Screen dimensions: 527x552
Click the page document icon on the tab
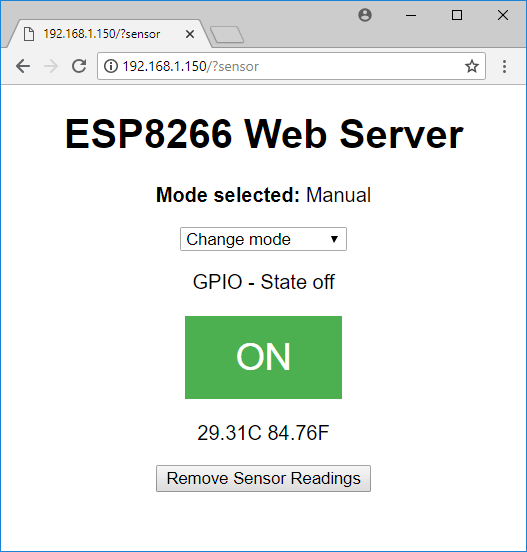(x=29, y=34)
